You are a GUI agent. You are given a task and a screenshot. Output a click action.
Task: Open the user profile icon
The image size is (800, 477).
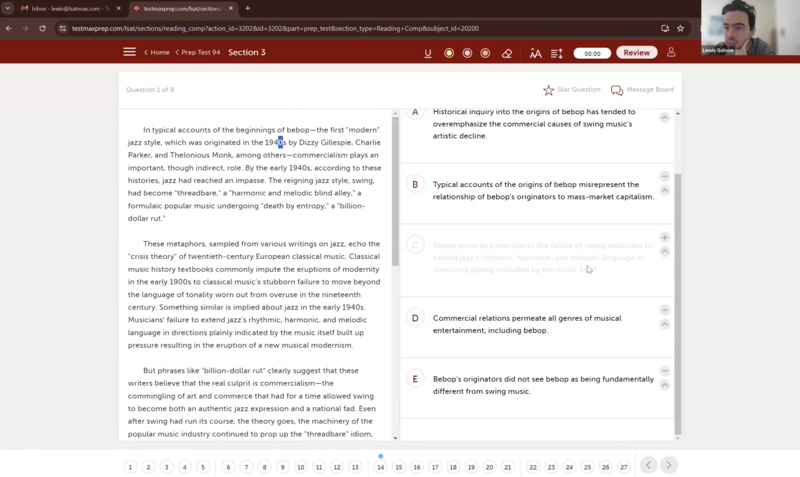[671, 52]
